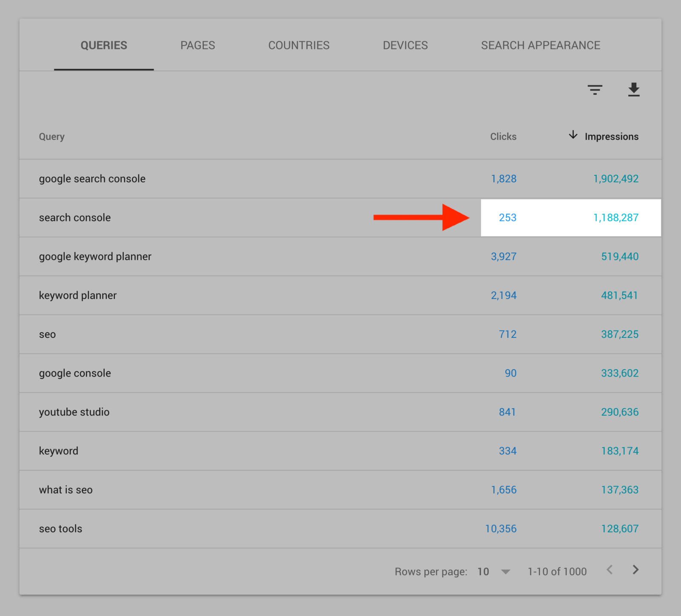The width and height of the screenshot is (681, 616).
Task: Open the filter rows icon
Action: tap(595, 90)
